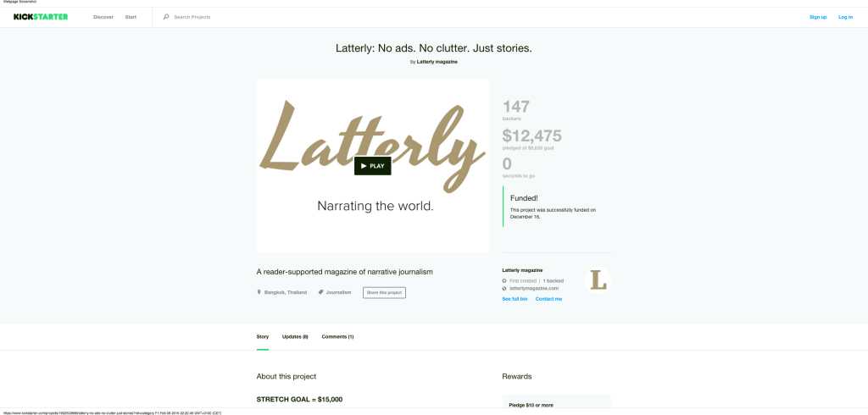Play the Latterly project video

click(373, 166)
